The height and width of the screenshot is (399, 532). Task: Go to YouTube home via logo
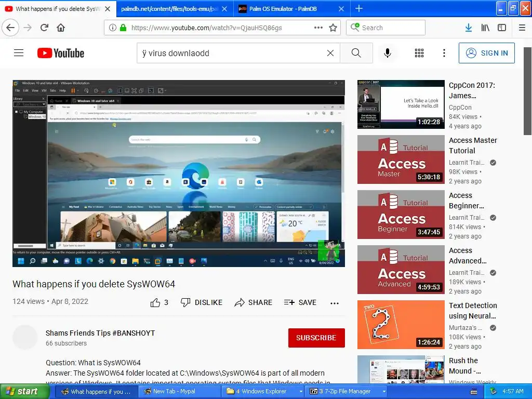pos(61,53)
